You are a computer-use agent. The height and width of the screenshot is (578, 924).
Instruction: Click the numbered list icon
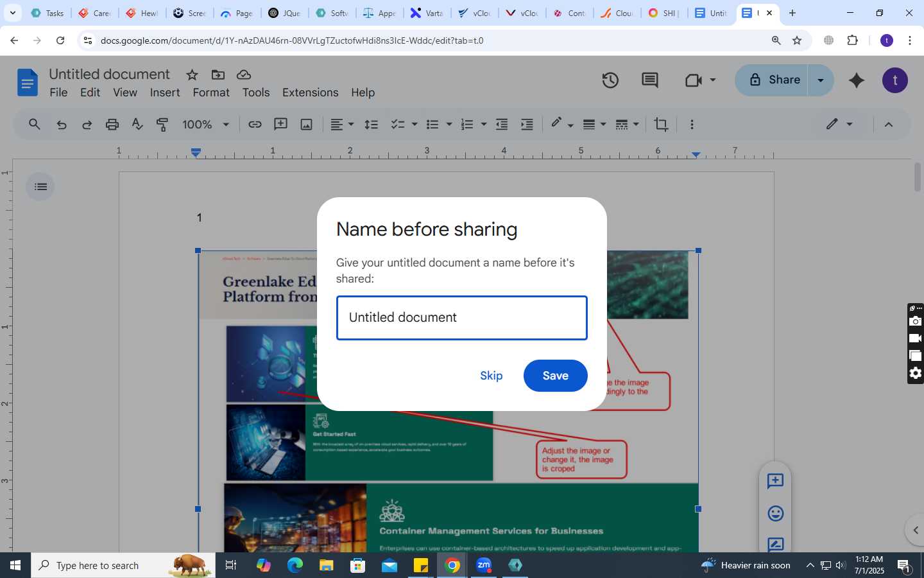coord(467,125)
